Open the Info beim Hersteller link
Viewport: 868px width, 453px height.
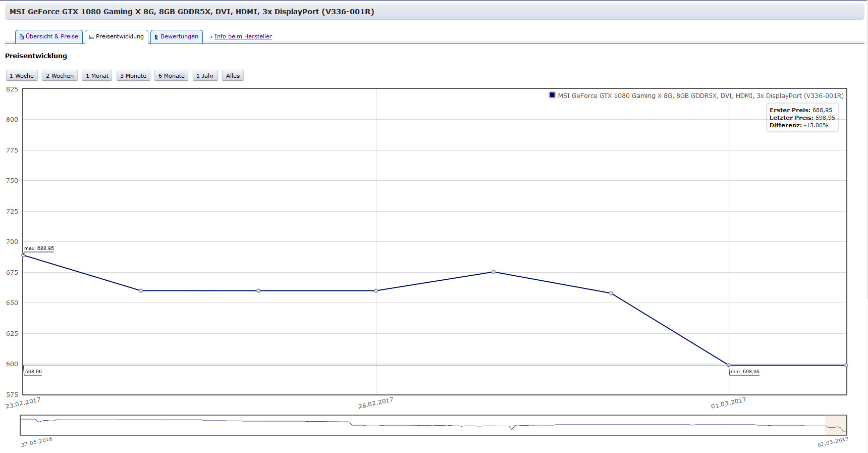click(243, 36)
